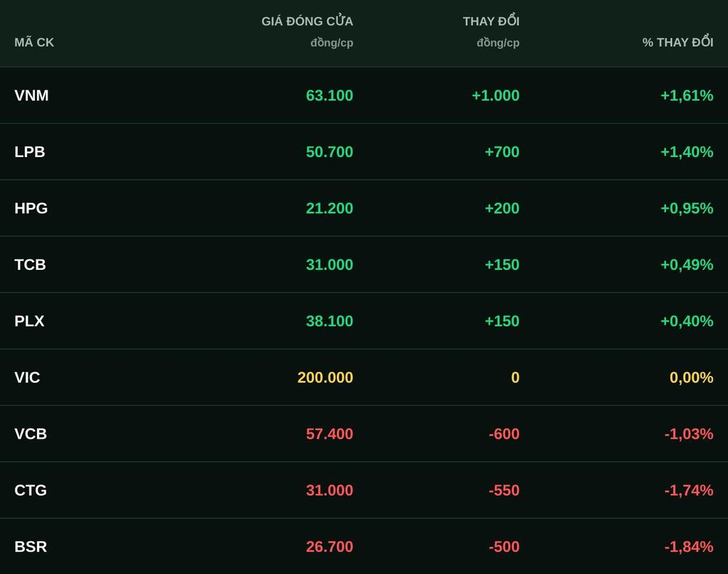Select the +700 change for LPB
The image size is (728, 574).
pos(502,152)
